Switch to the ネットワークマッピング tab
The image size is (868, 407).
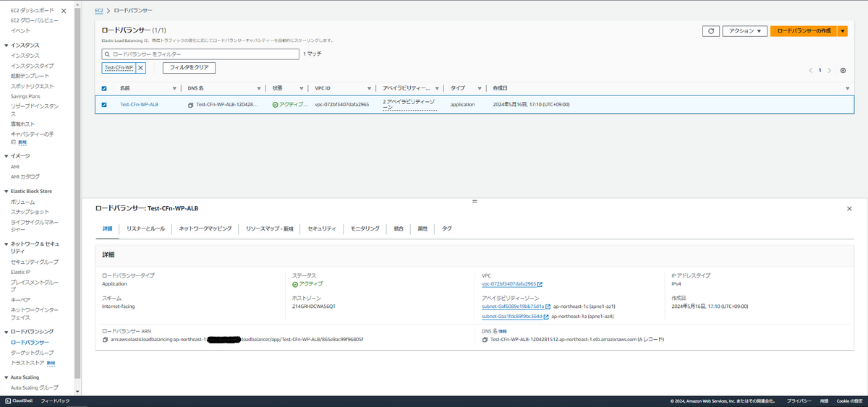click(205, 228)
